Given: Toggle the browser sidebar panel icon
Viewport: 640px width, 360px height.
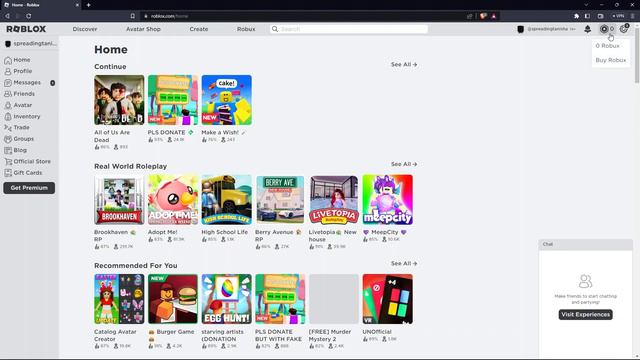Looking at the screenshot, I should (x=587, y=16).
